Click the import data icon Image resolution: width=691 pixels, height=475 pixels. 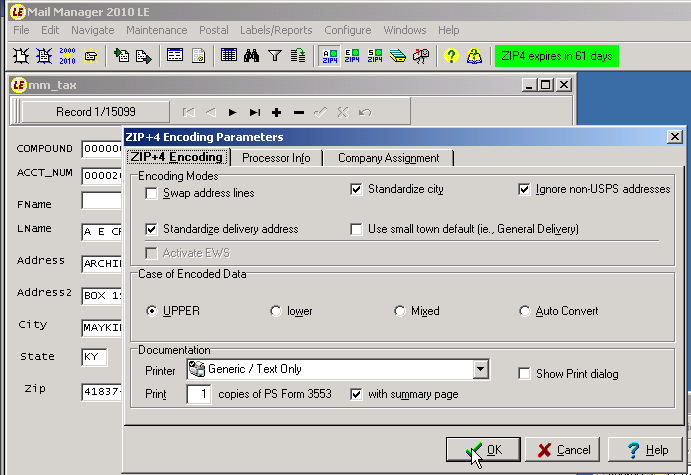tap(121, 56)
